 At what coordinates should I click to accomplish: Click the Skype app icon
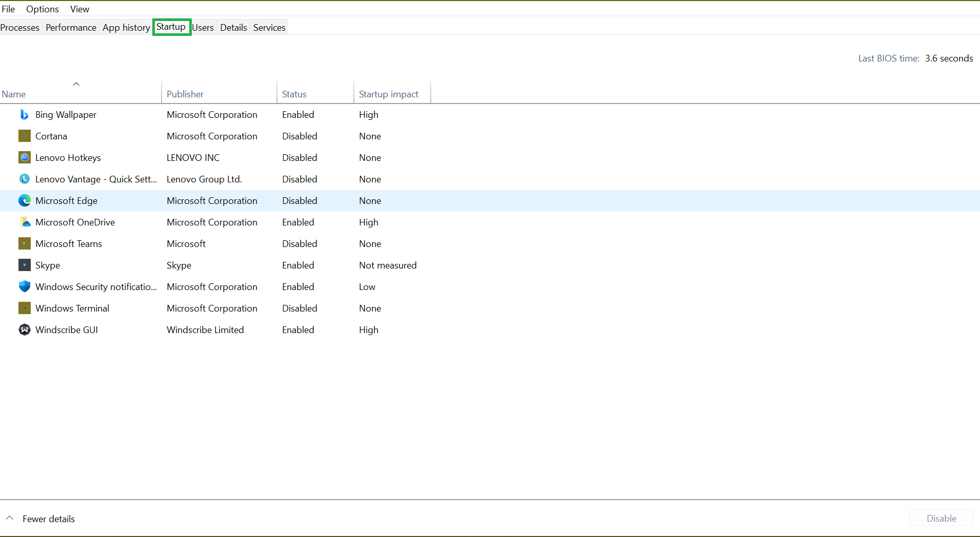24,265
